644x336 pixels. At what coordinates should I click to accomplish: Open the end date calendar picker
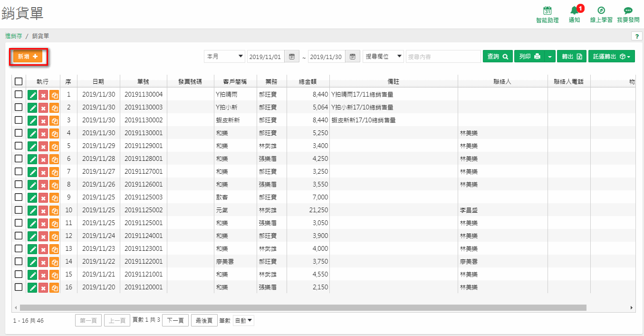click(x=352, y=57)
